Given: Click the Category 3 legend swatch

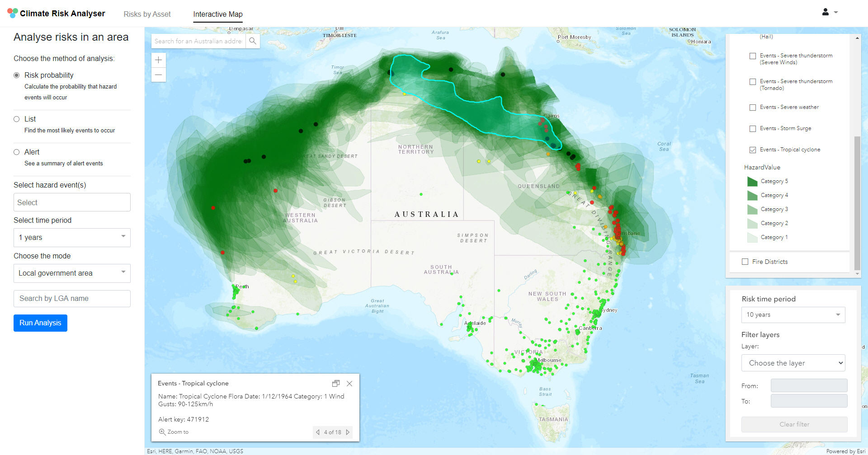Looking at the screenshot, I should (752, 209).
